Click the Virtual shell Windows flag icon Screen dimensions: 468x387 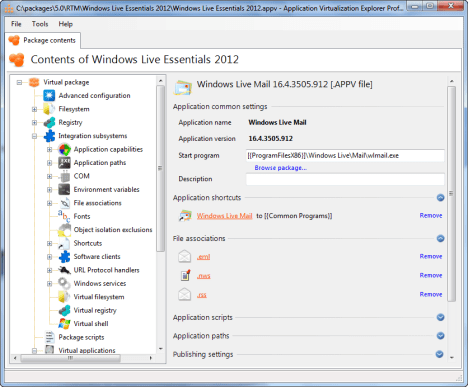pos(64,323)
